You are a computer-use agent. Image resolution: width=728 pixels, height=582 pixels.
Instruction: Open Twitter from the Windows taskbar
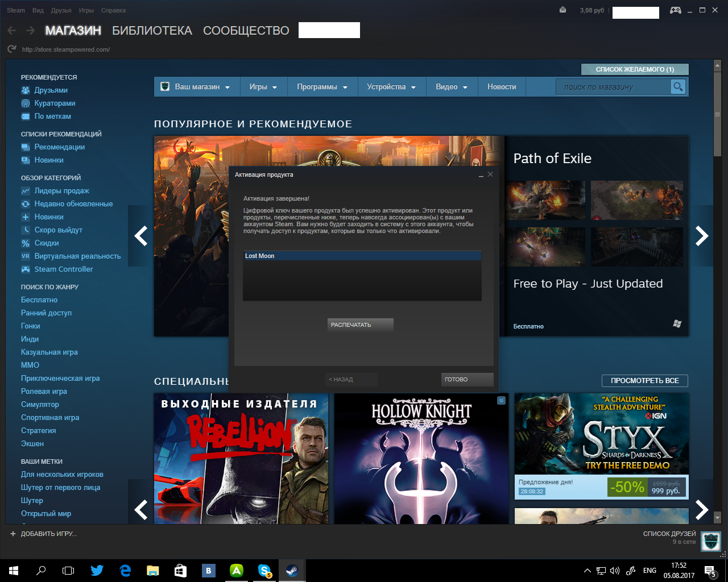[x=97, y=571]
